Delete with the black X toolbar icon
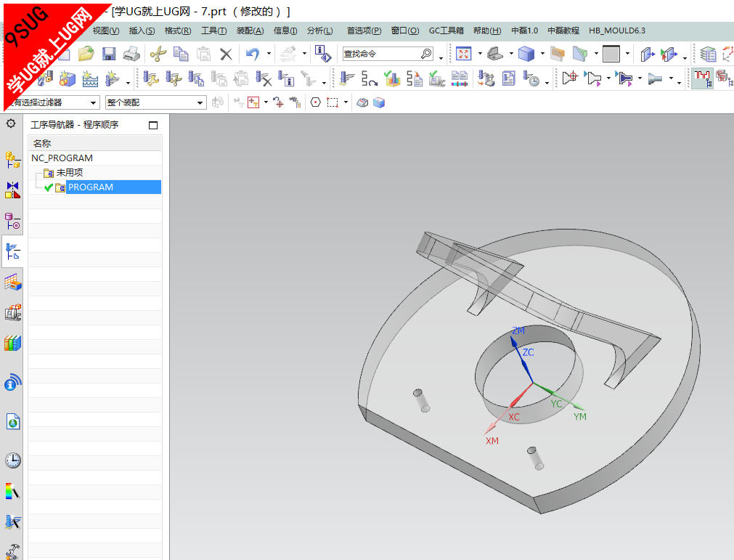734x560 pixels. (226, 54)
